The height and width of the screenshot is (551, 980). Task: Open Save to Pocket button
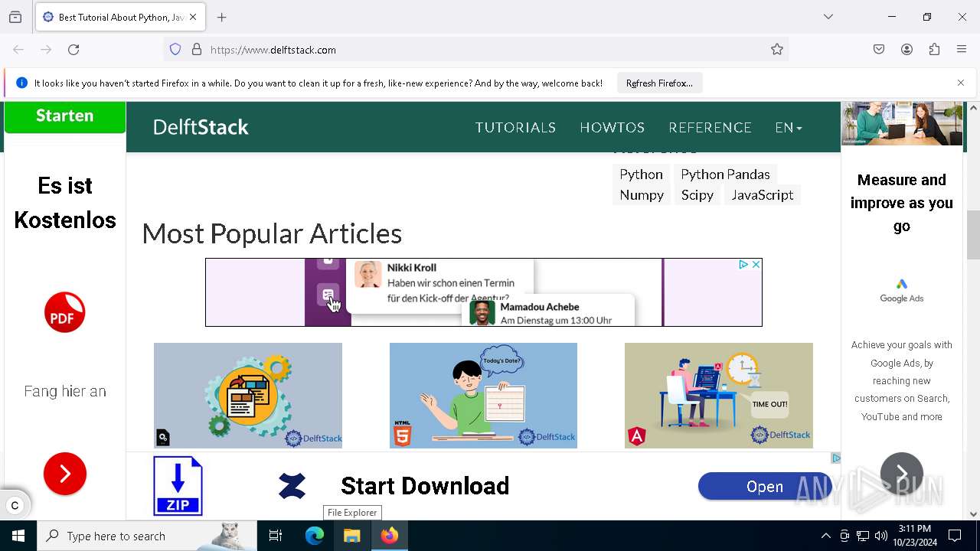coord(879,49)
